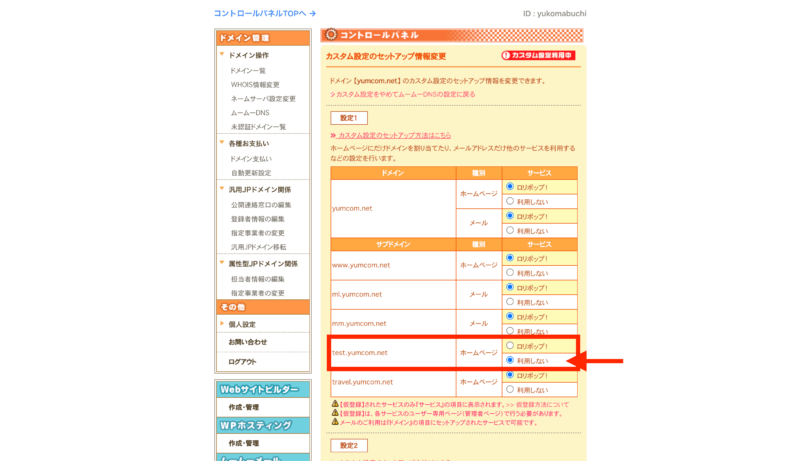Viewport: 800px width, 461px height.
Task: Open the コントロールパネルTOPへ link
Action: [x=265, y=13]
